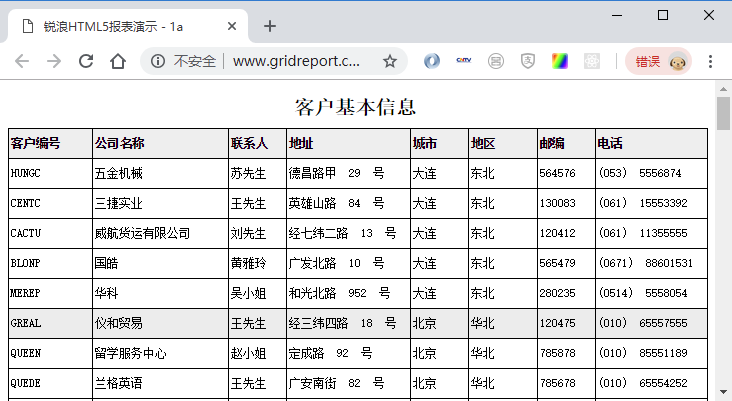
Task: Click the 电话 column header
Action: (652, 143)
